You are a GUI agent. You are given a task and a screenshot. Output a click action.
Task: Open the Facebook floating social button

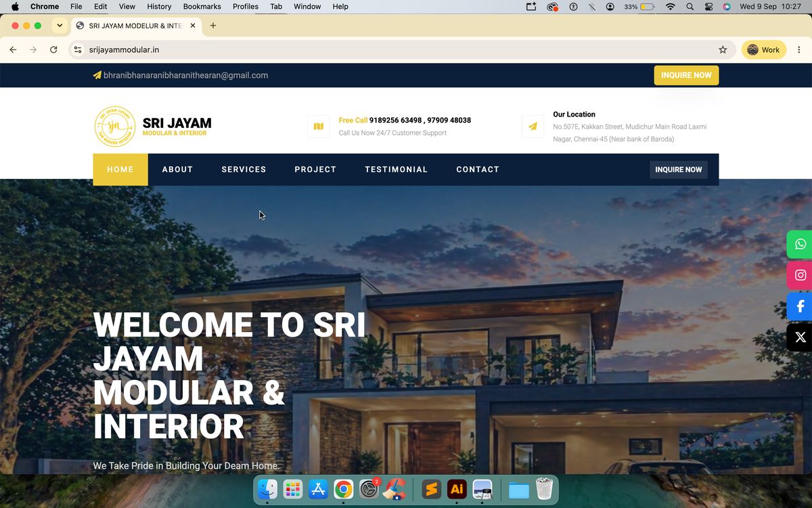point(800,306)
